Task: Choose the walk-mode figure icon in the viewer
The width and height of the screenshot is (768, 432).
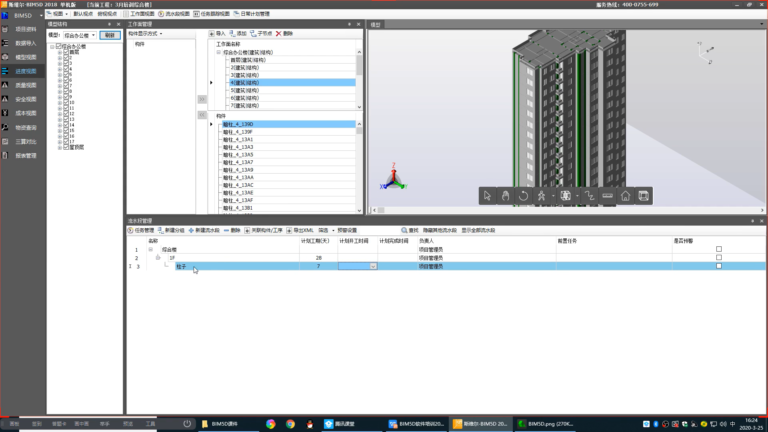Action: pyautogui.click(x=541, y=196)
